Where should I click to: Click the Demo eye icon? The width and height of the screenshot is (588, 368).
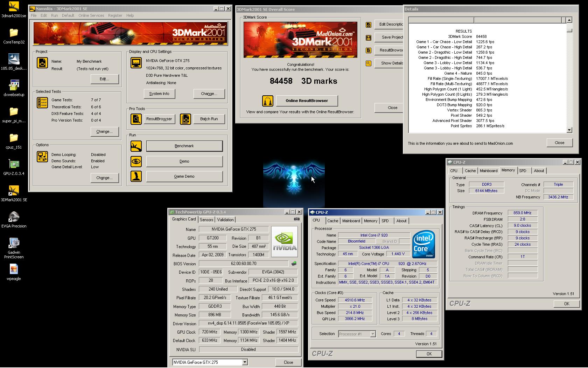point(136,162)
